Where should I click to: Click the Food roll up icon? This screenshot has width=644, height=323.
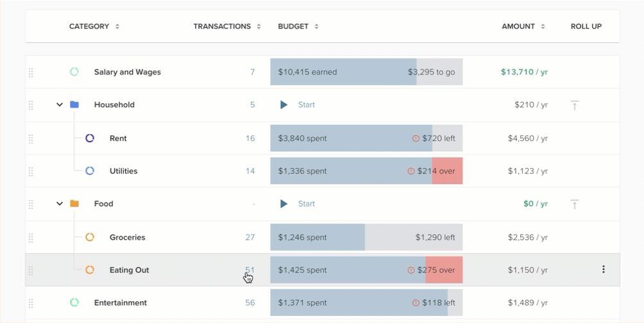[575, 204]
